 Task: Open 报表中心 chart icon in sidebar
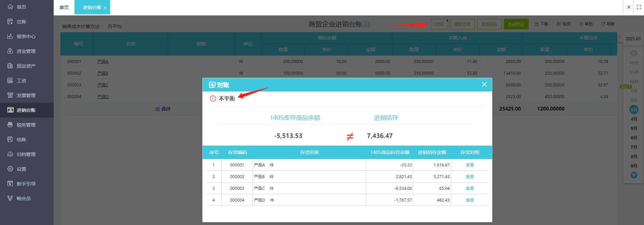click(10, 36)
